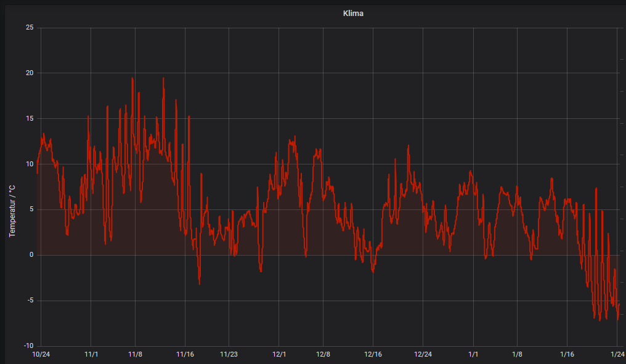This screenshot has height=364, width=626.
Task: Click the 11/23 x-axis label
Action: [x=229, y=354]
